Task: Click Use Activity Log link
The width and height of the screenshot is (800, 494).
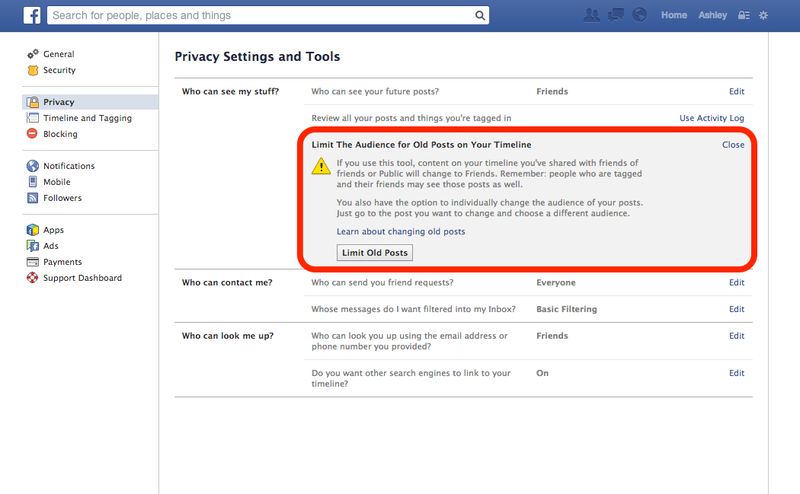Action: 712,118
